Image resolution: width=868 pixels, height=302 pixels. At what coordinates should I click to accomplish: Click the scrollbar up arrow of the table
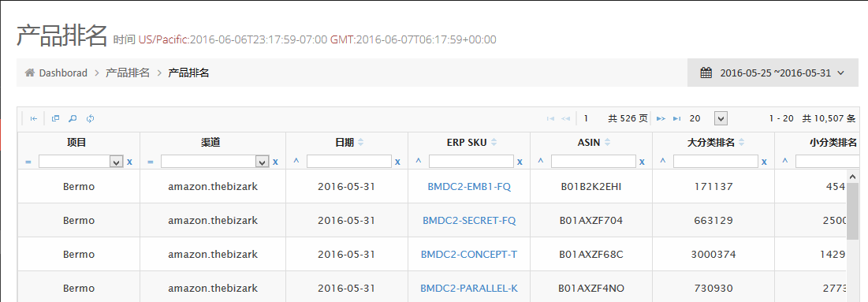pyautogui.click(x=853, y=176)
